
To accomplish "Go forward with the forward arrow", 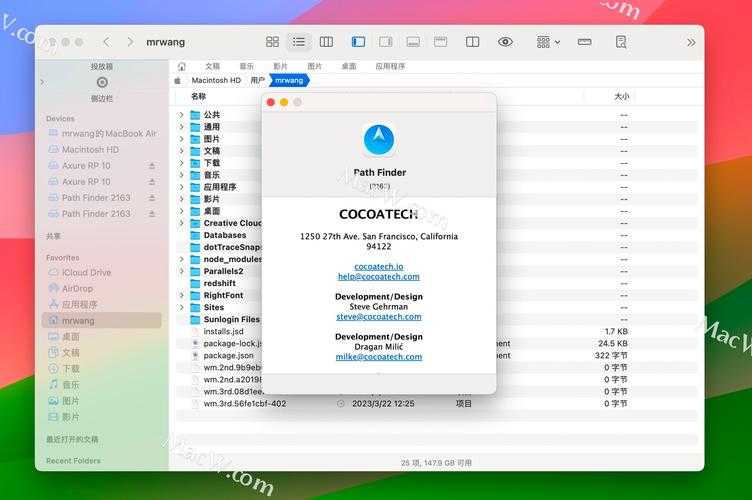I will coord(130,42).
